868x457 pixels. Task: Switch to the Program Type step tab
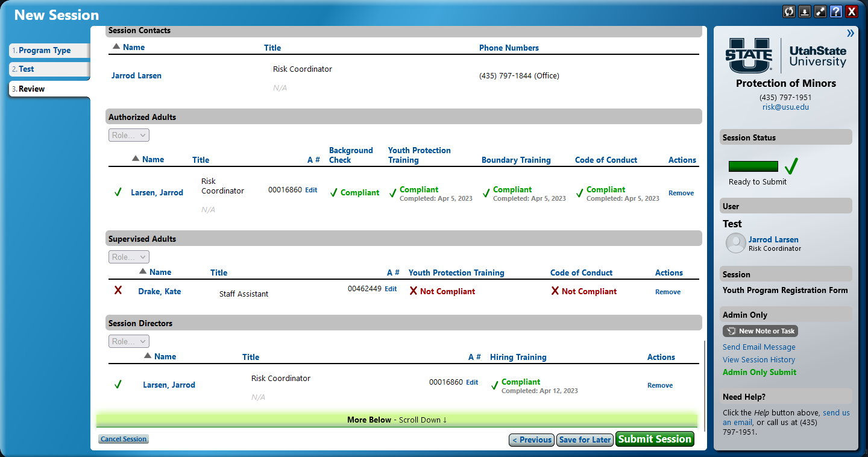coord(49,51)
